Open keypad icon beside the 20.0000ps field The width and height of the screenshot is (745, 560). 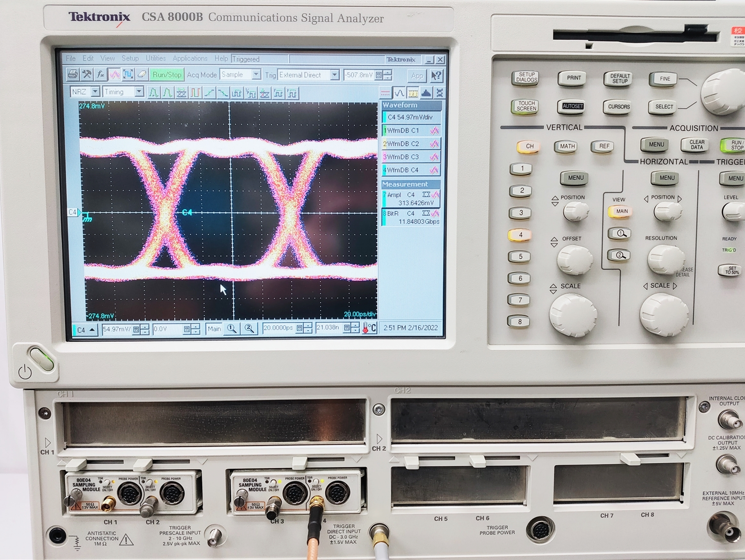click(299, 328)
